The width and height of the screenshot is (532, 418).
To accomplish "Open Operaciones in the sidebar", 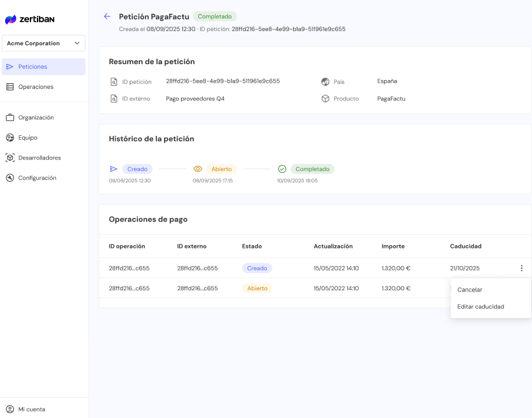I will [36, 87].
